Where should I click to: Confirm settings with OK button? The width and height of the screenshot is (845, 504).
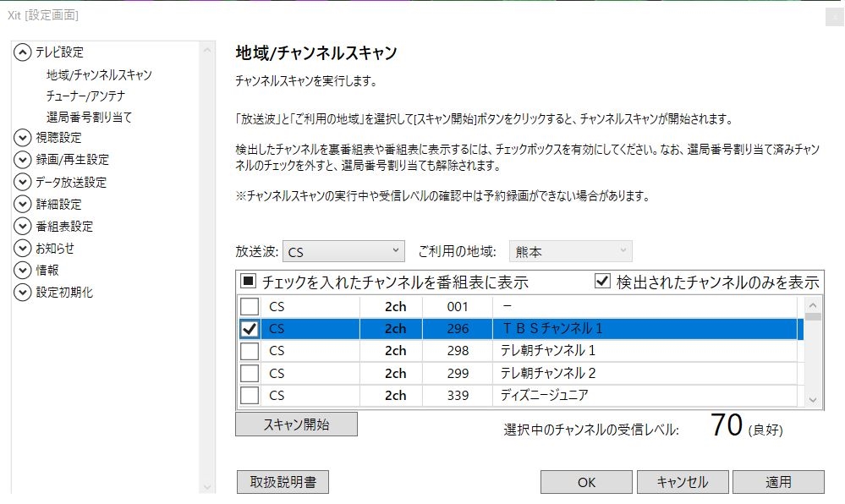tap(586, 482)
